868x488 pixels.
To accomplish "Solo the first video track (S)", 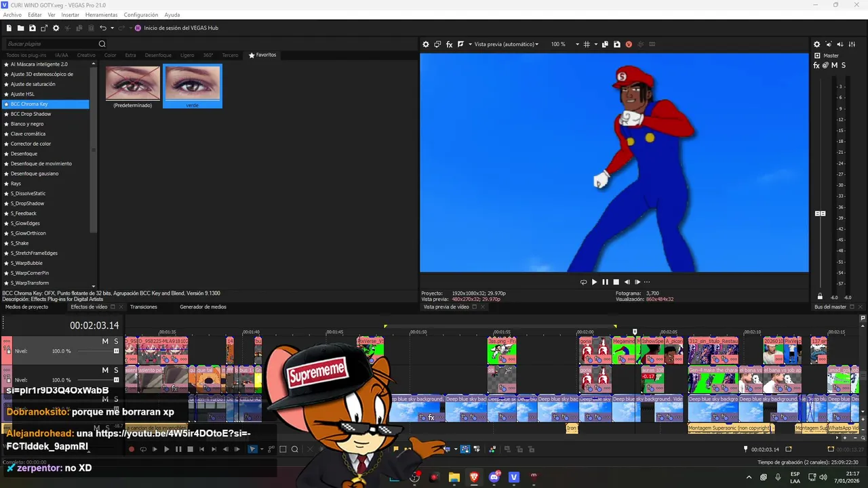I will 116,341.
